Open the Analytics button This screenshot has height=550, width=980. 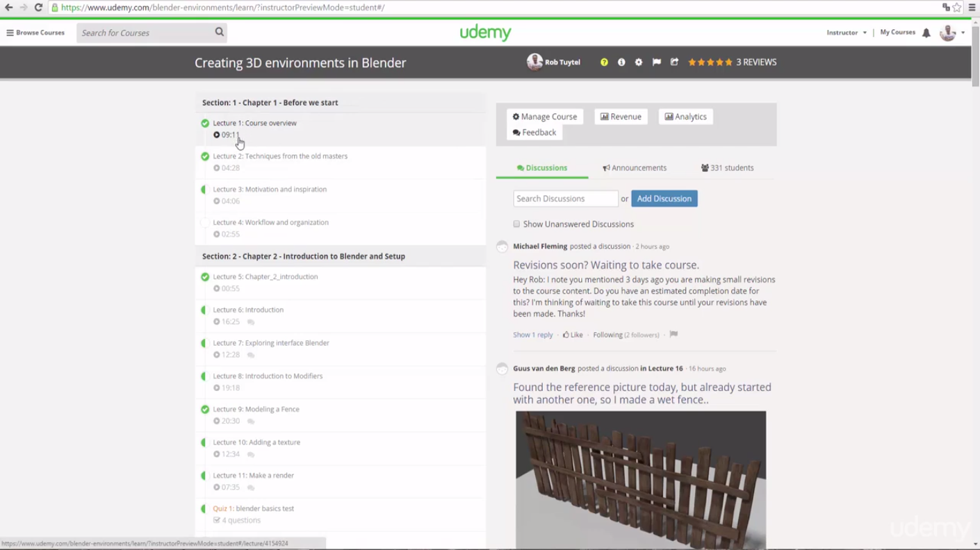(685, 117)
